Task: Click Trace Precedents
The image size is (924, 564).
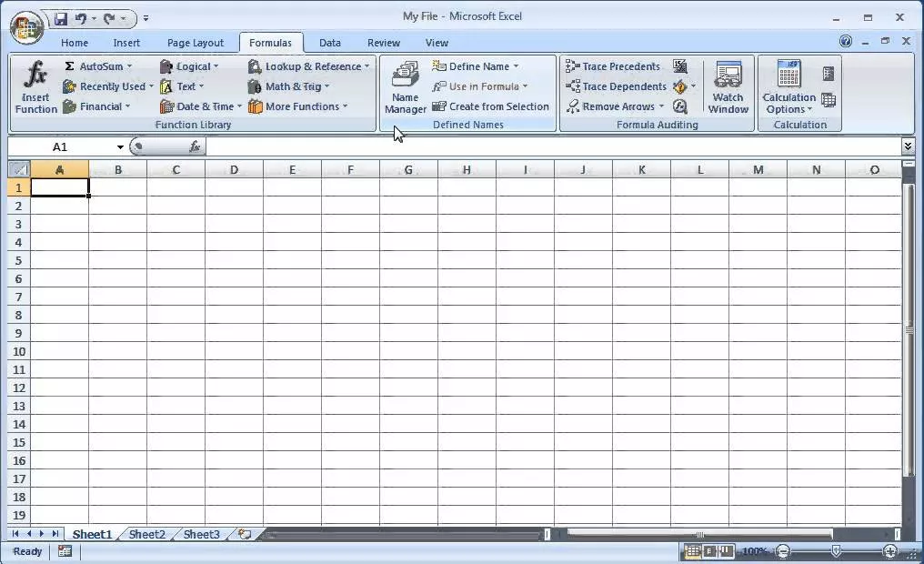Action: pos(613,66)
